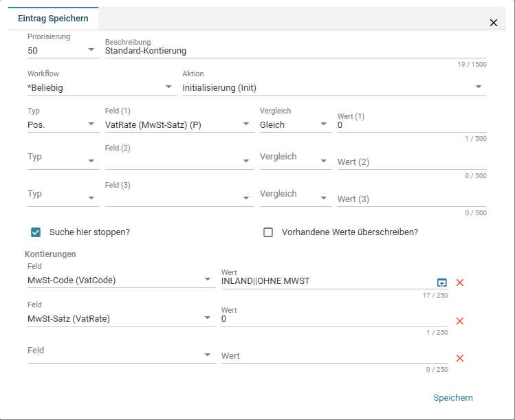The height and width of the screenshot is (420, 515).
Task: Expand the Aktion dropdown Initialisierung (Init)
Action: tap(334, 88)
